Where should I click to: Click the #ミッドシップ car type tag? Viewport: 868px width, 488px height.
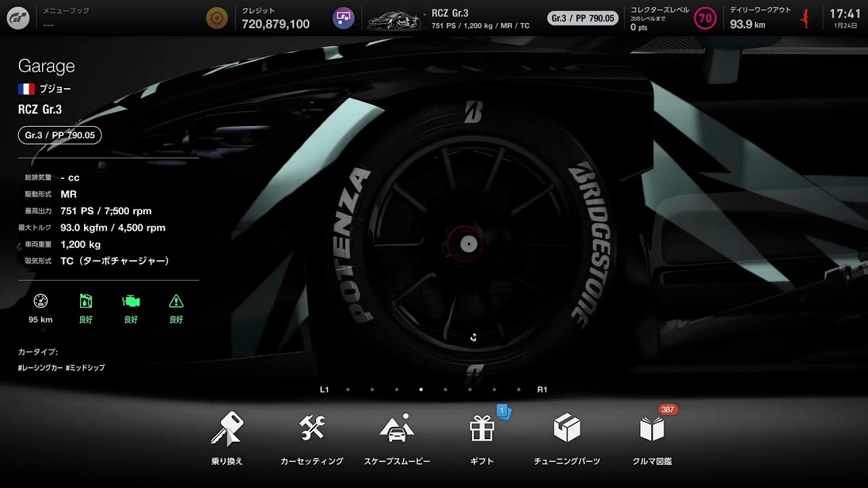(85, 367)
